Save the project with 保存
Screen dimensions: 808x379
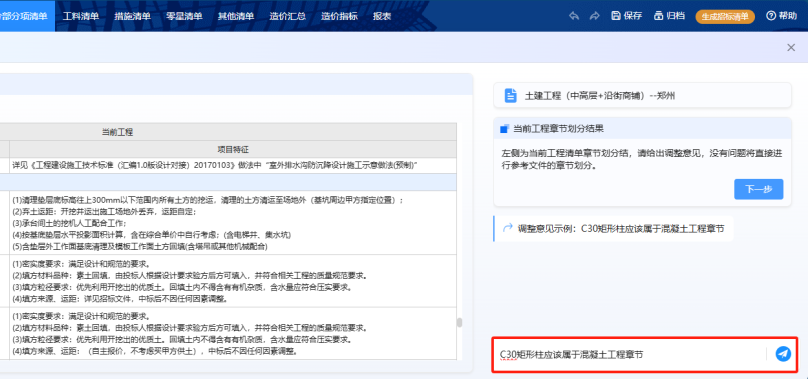626,16
